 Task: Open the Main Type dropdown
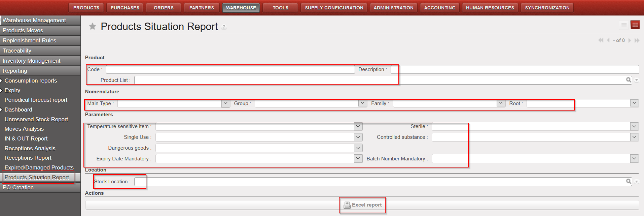coord(225,103)
